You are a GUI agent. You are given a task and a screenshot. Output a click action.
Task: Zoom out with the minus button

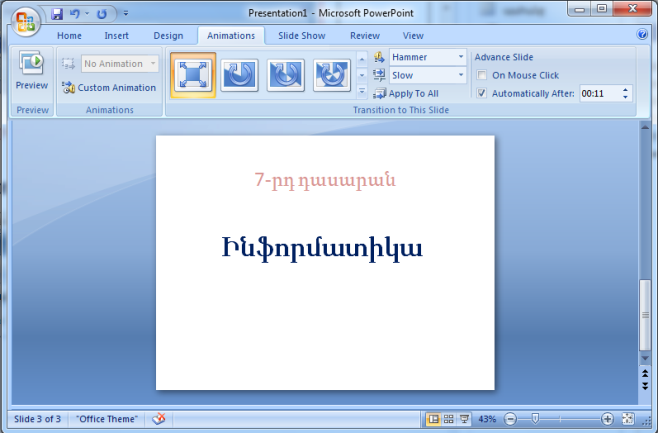tap(510, 419)
